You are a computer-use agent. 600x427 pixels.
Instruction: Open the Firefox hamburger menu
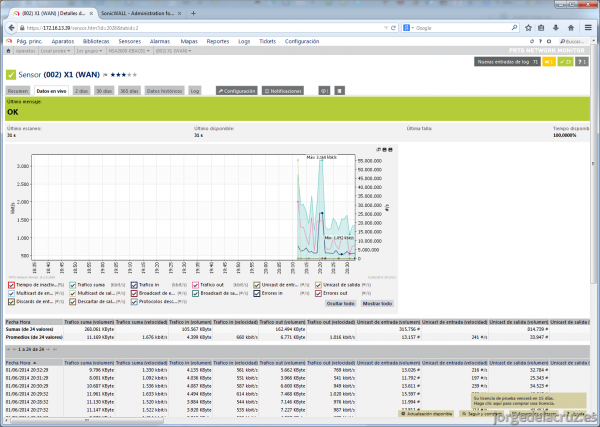click(589, 28)
